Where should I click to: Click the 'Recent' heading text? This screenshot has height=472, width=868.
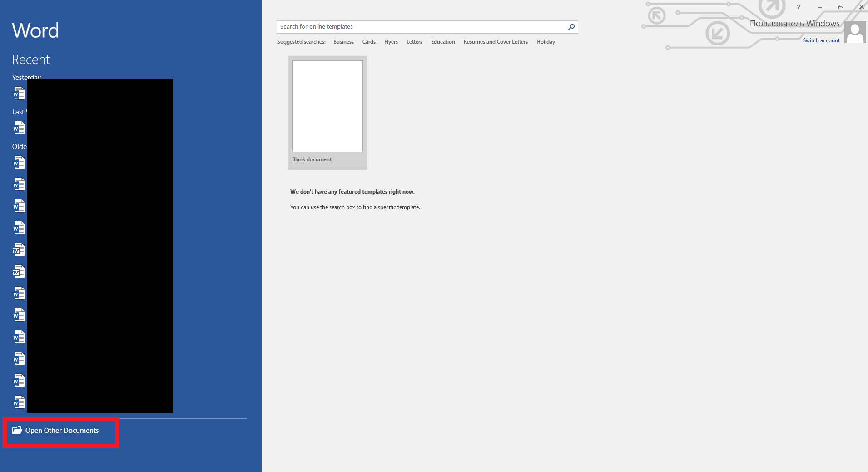click(31, 60)
